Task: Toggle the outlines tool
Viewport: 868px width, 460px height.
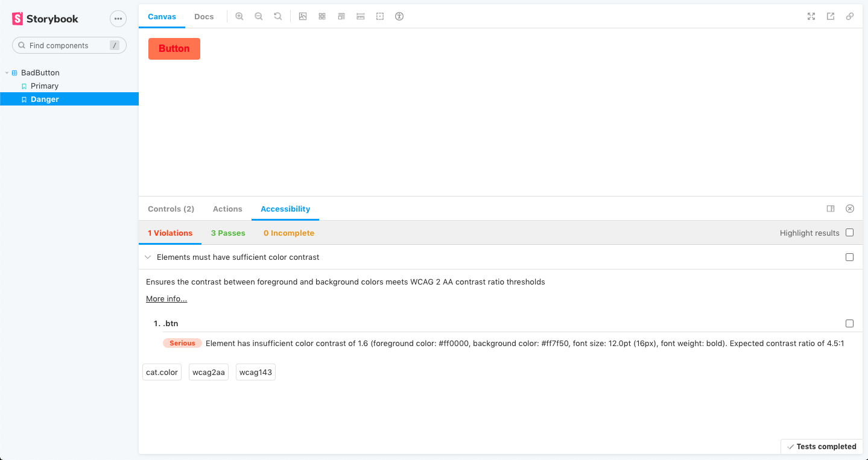Action: tap(380, 16)
